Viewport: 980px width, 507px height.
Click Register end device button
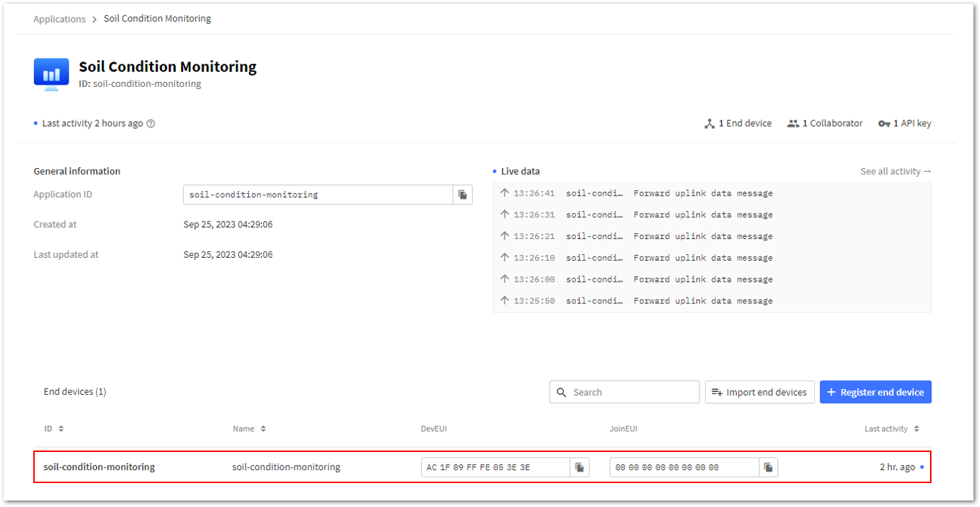click(x=876, y=392)
